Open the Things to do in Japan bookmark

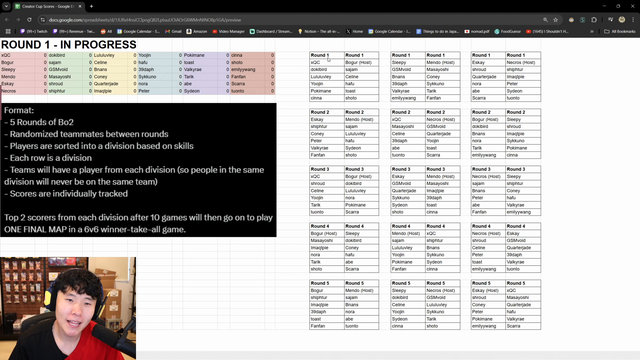(x=437, y=31)
